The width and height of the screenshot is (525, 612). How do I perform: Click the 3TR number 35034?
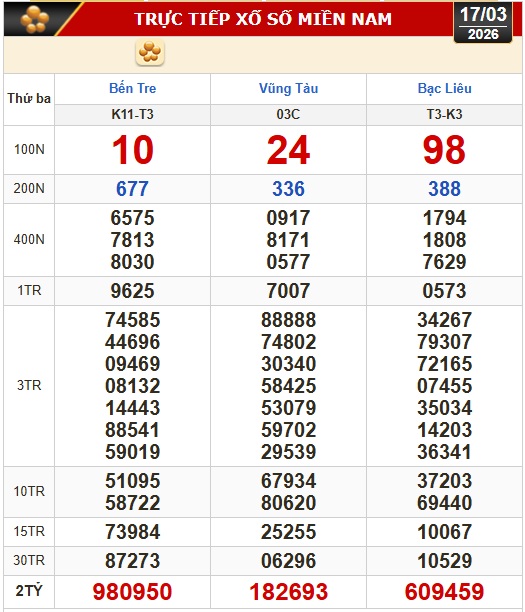[x=445, y=408]
